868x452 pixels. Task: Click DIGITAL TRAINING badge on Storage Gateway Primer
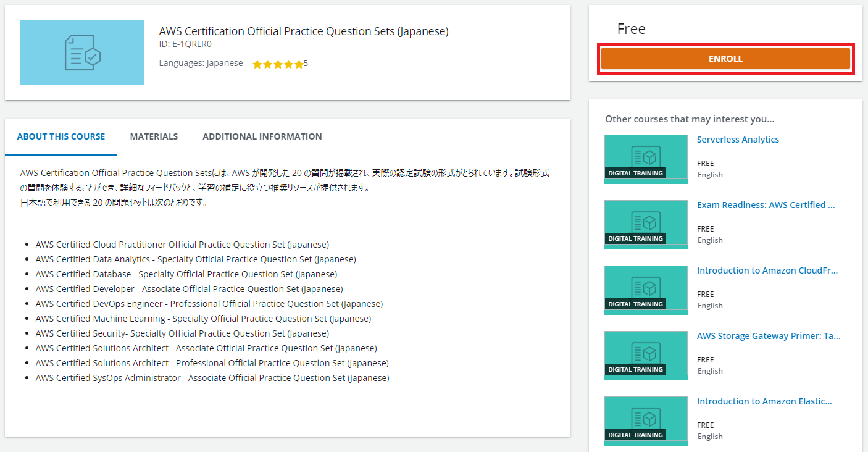coord(635,370)
